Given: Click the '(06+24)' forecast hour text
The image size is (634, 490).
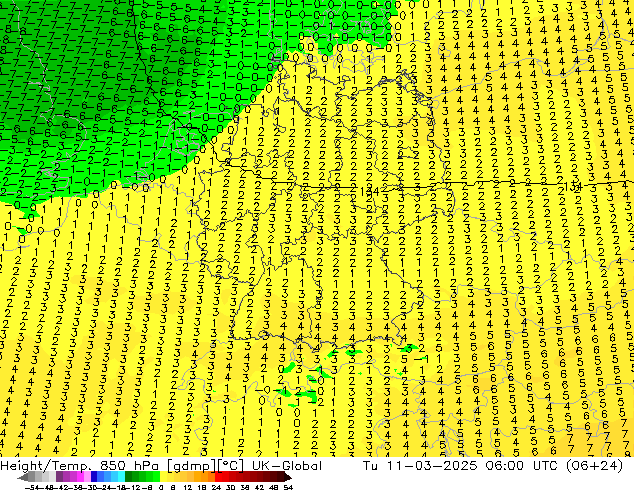Looking at the screenshot, I should click(x=594, y=466).
